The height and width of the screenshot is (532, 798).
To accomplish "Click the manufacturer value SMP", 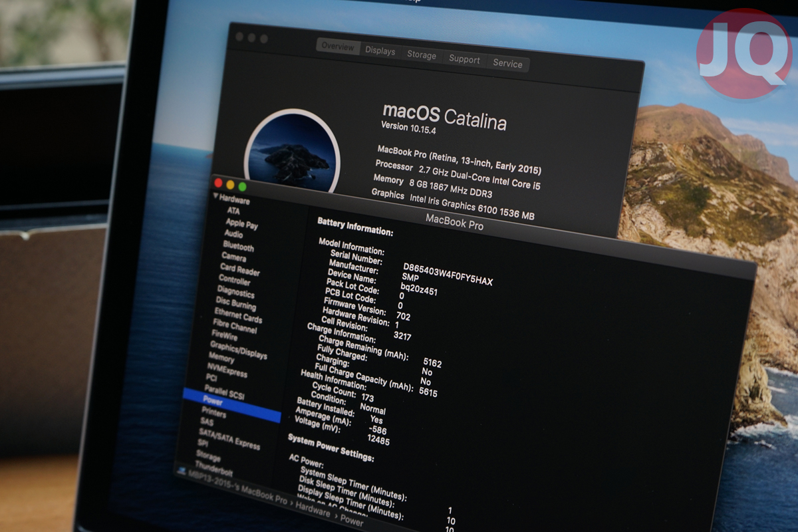I will coord(410,277).
